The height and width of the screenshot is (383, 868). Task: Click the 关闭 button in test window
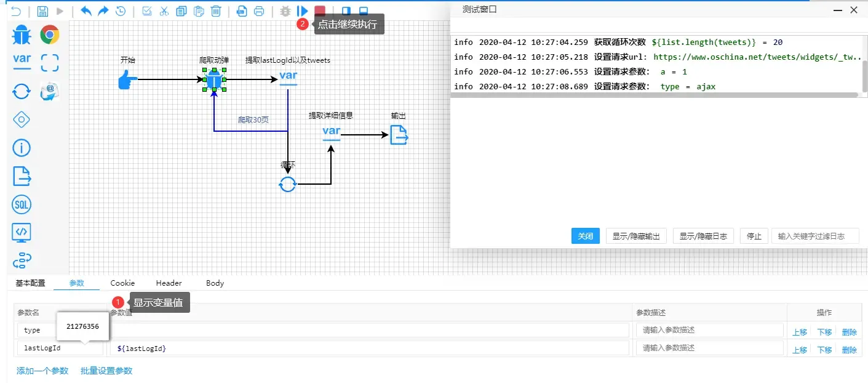585,236
